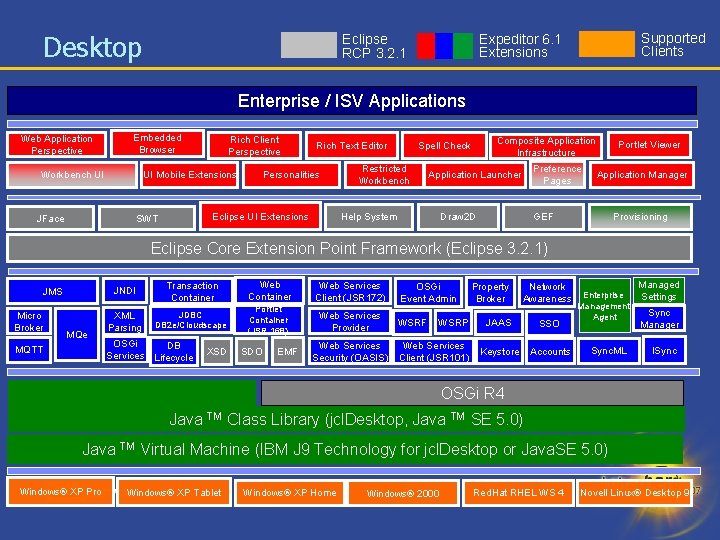The height and width of the screenshot is (540, 720).
Task: Click the Network Awareness box
Action: [x=547, y=292]
